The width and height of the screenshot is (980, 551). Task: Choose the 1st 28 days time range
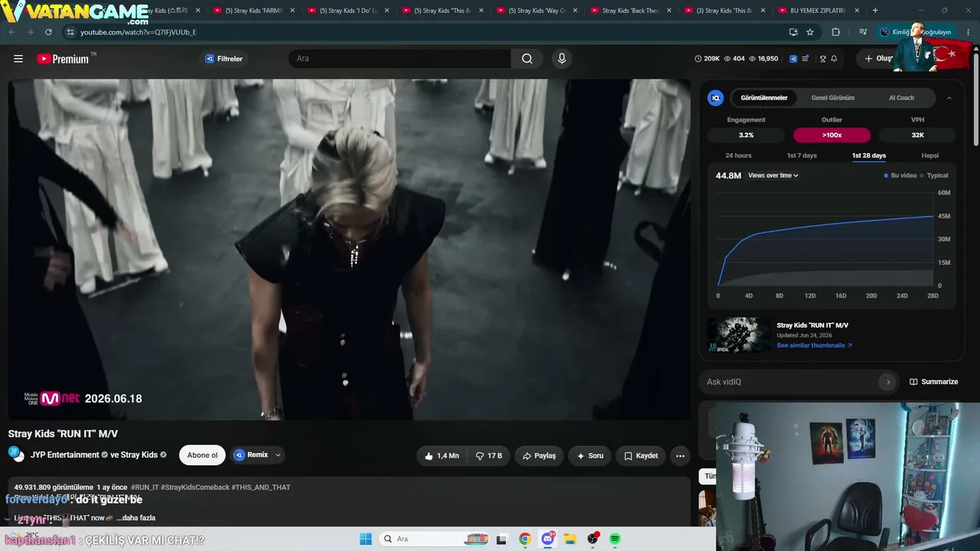click(868, 155)
